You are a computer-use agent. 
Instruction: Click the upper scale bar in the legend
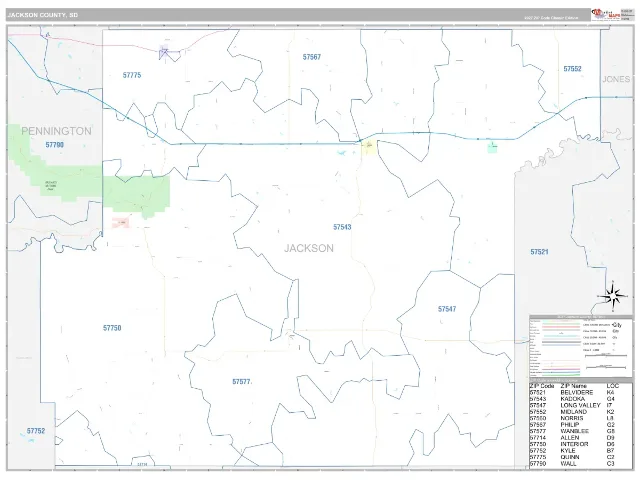click(x=606, y=356)
